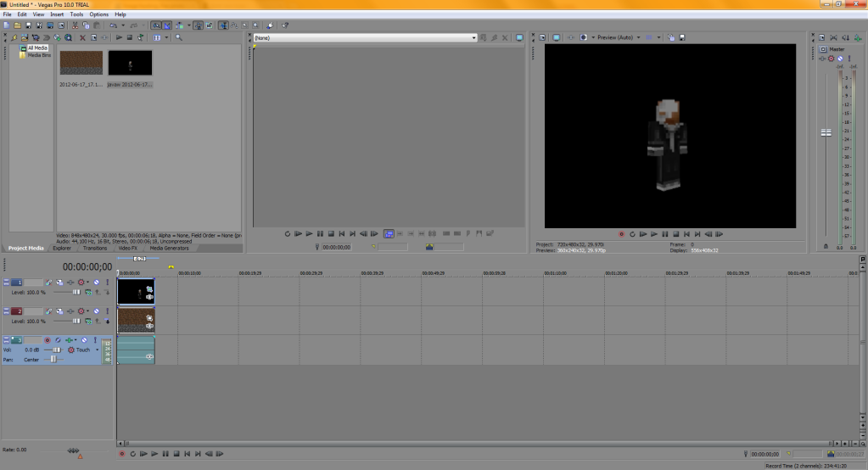Adjust the Master volume fader
Screen dimensions: 868x470
826,132
